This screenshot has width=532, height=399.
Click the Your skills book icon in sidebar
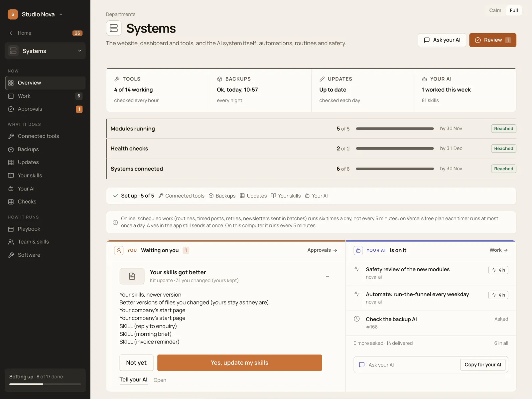[x=11, y=176]
